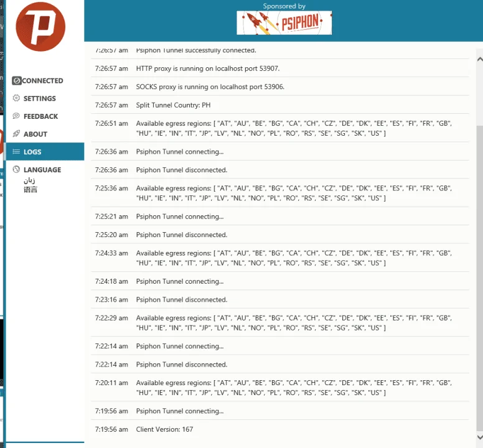This screenshot has width=483, height=448.
Task: Click the settings gear icon
Action: (16, 98)
